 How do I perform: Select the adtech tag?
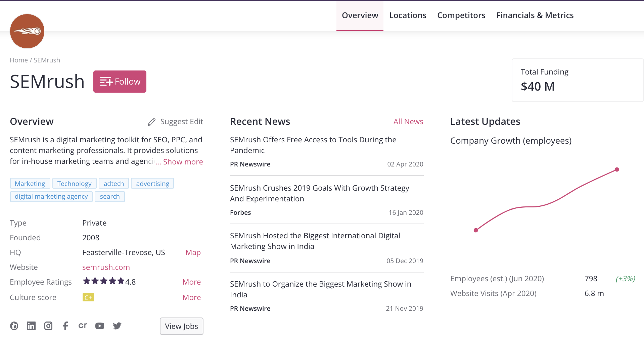pos(114,184)
